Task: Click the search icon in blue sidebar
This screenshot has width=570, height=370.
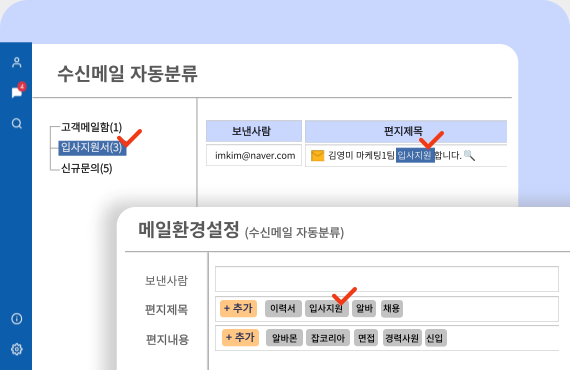Action: pos(17,124)
